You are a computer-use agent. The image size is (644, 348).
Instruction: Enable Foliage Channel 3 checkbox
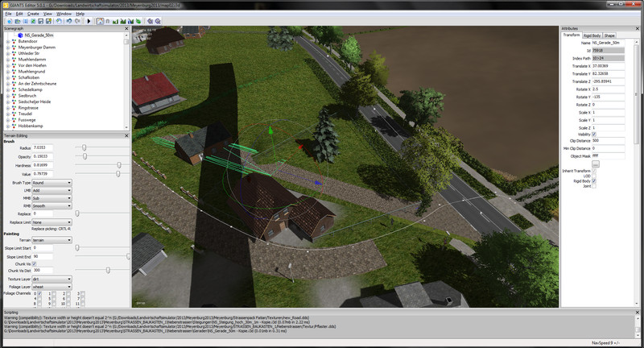click(83, 293)
